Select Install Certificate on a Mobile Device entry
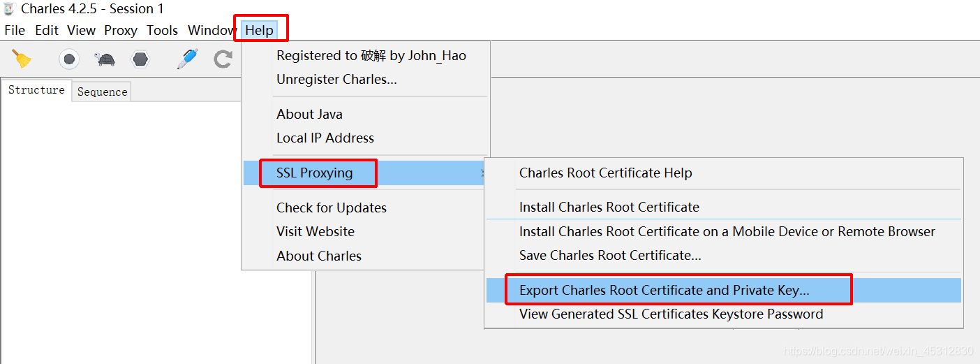The width and height of the screenshot is (980, 364). click(x=724, y=231)
